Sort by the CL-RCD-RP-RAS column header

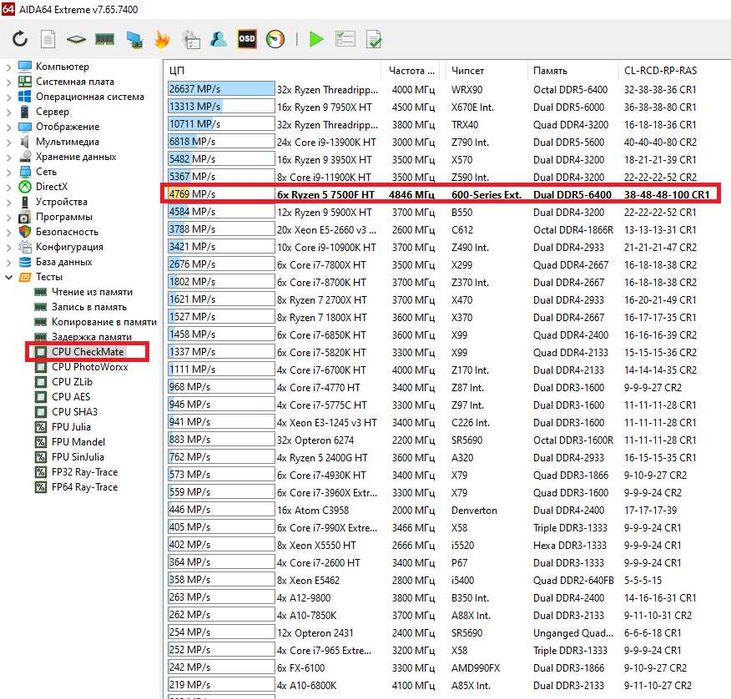pos(660,70)
